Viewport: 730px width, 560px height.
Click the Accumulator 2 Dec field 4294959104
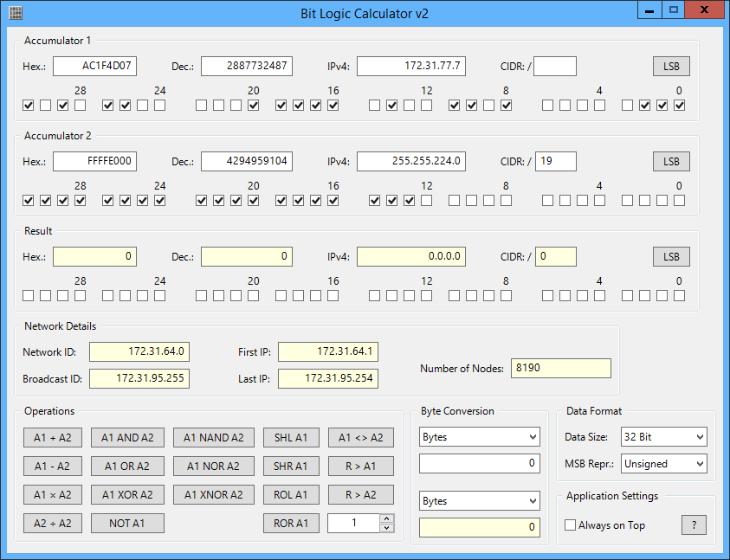click(x=247, y=162)
